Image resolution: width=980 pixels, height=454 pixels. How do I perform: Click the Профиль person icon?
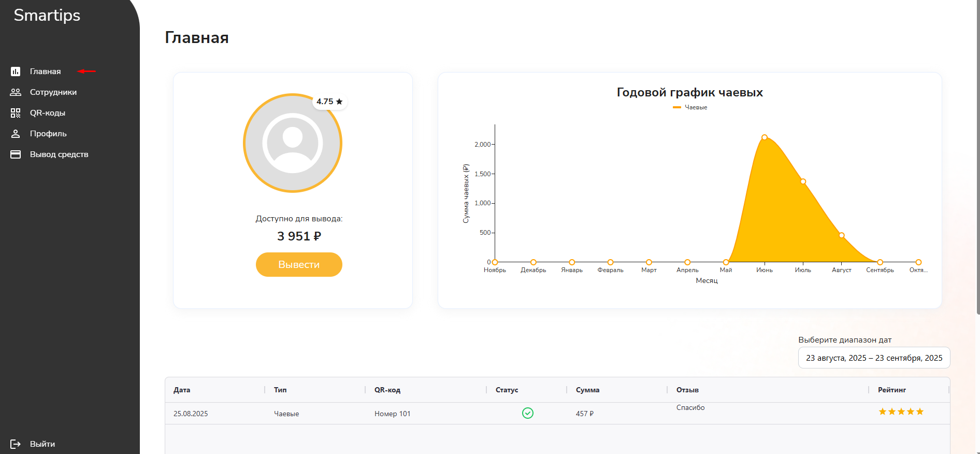pyautogui.click(x=16, y=134)
